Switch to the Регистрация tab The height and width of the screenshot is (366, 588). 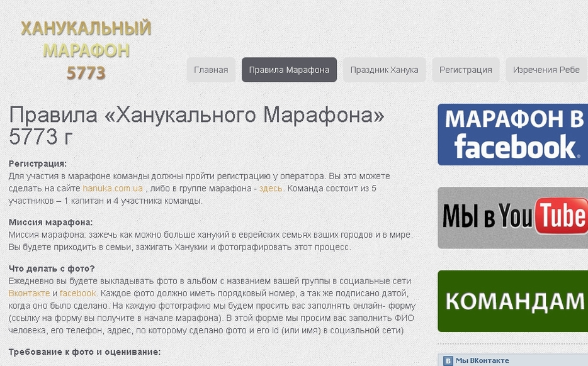pos(466,70)
